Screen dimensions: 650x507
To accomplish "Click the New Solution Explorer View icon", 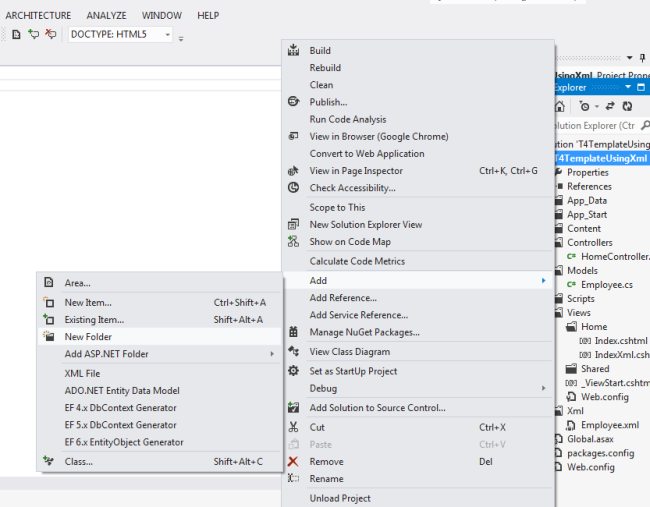I will 293,224.
